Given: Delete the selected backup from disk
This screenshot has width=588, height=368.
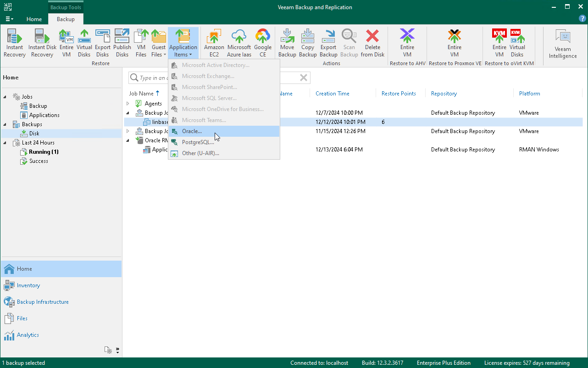Looking at the screenshot, I should tap(372, 43).
